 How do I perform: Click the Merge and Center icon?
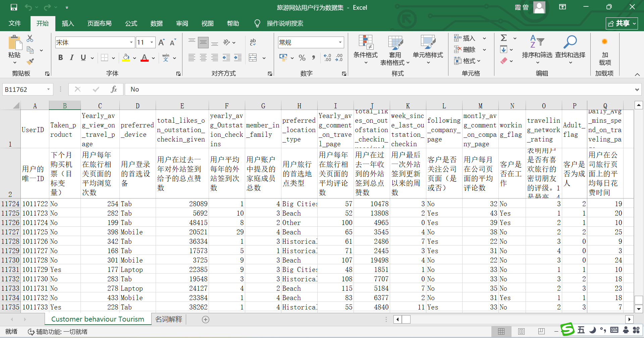click(253, 58)
